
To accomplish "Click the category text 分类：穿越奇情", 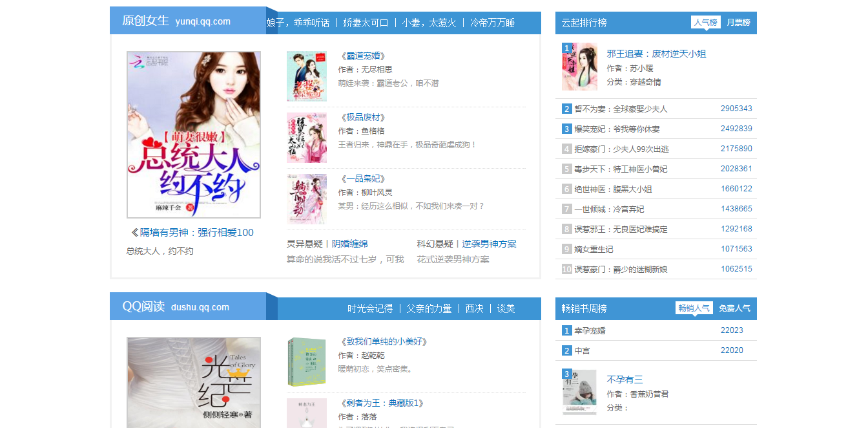I will pos(634,82).
